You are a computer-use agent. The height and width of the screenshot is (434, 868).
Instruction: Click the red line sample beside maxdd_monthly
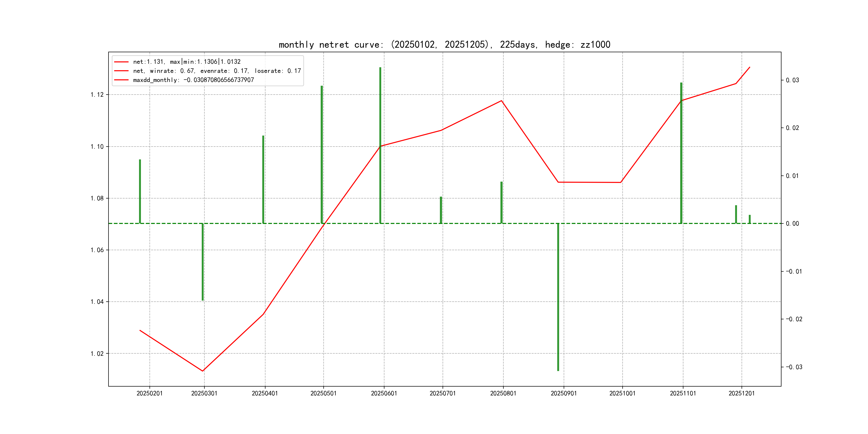[x=121, y=80]
